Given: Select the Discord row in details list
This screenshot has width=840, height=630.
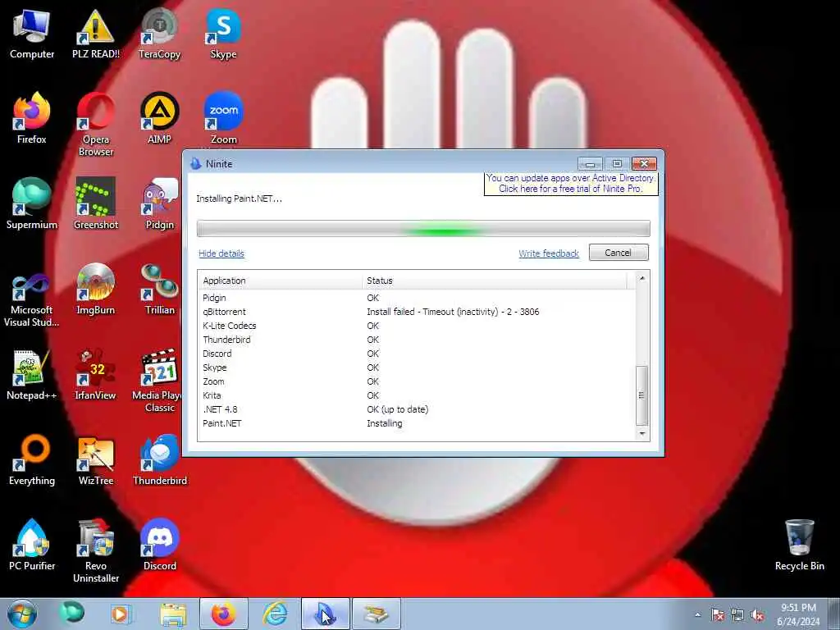Looking at the screenshot, I should (x=416, y=354).
